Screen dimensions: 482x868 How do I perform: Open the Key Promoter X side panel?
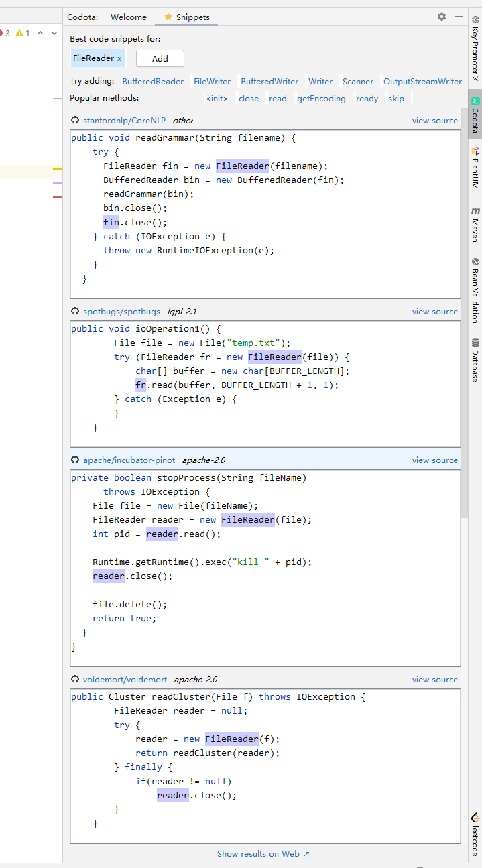475,54
